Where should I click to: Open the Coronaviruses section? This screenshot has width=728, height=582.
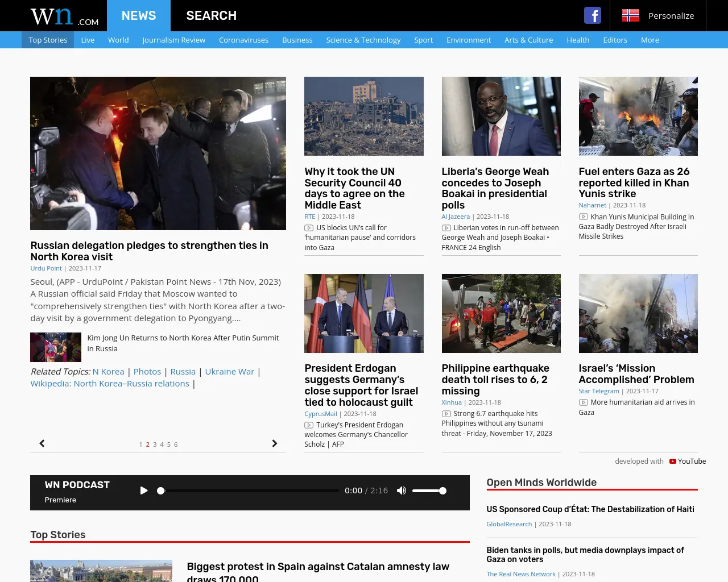[x=243, y=40]
